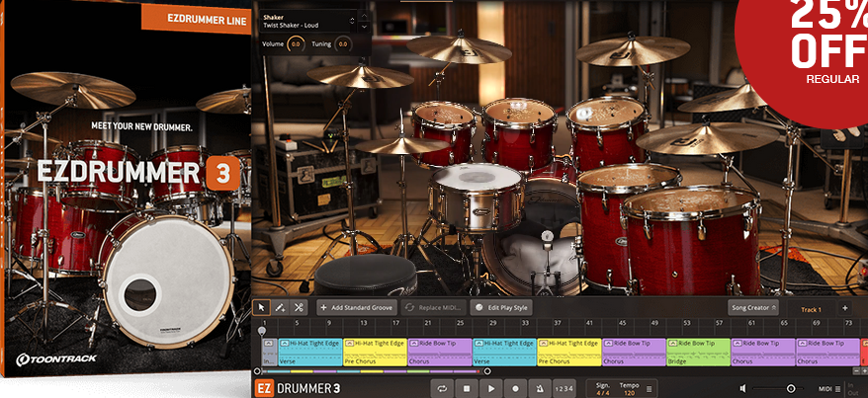Image resolution: width=868 pixels, height=398 pixels.
Task: Click the power icon on Bridge block
Action: pyautogui.click(x=672, y=344)
